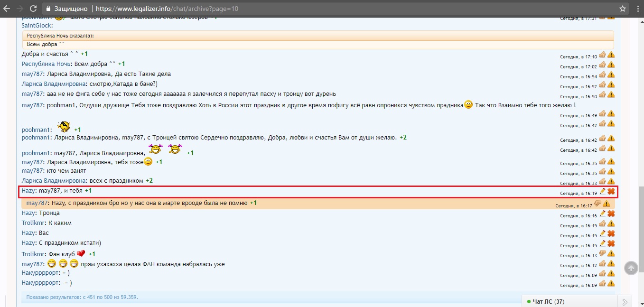Report Накуррррорт's "-= )" message
Viewport: 644px width, 307px height.
[x=611, y=283]
